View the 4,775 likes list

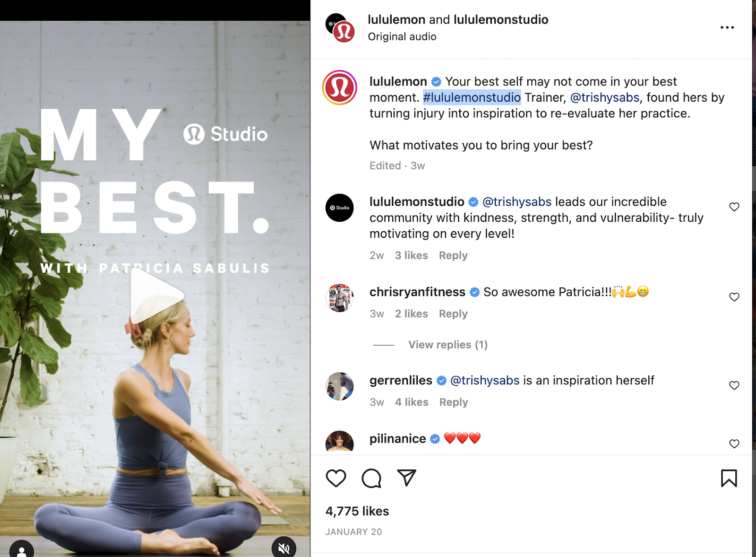pyautogui.click(x=357, y=511)
